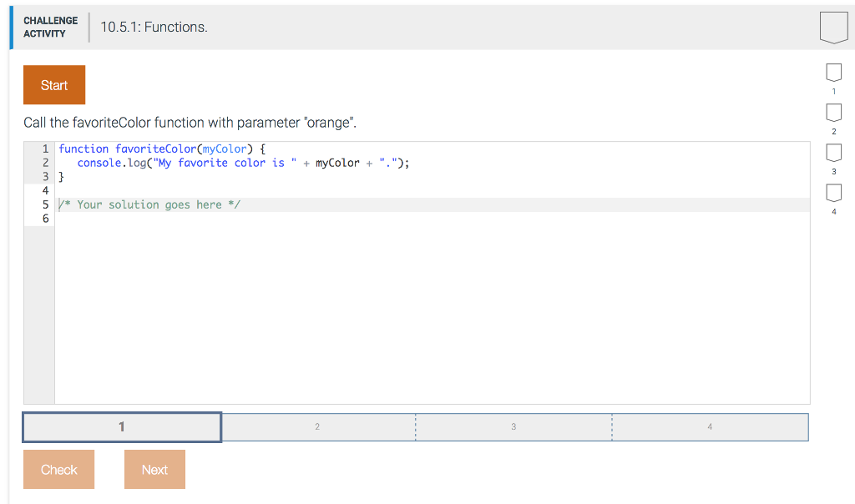The image size is (855, 504).
Task: Click the large pentagon icon in the header
Action: [x=834, y=28]
